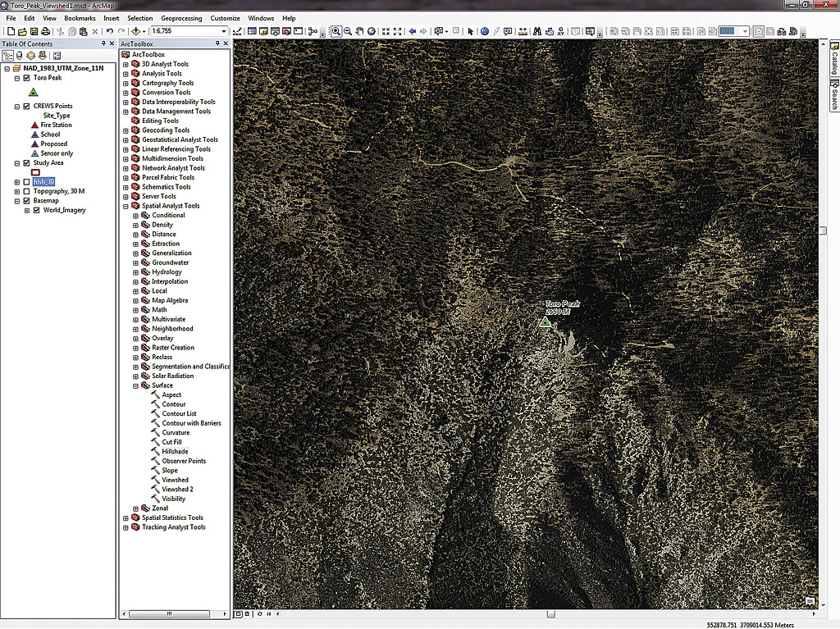Open the File menu
Screen dimensions: 840x629
point(11,18)
